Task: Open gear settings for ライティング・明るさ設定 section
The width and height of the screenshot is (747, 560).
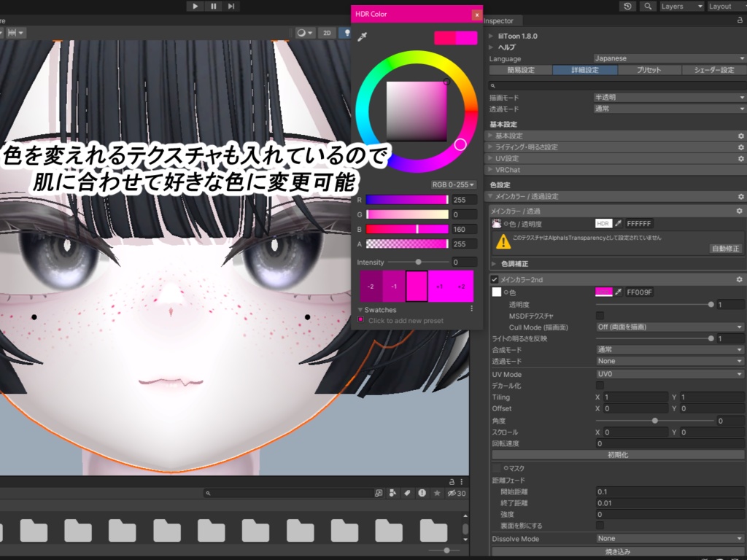Action: 739,147
